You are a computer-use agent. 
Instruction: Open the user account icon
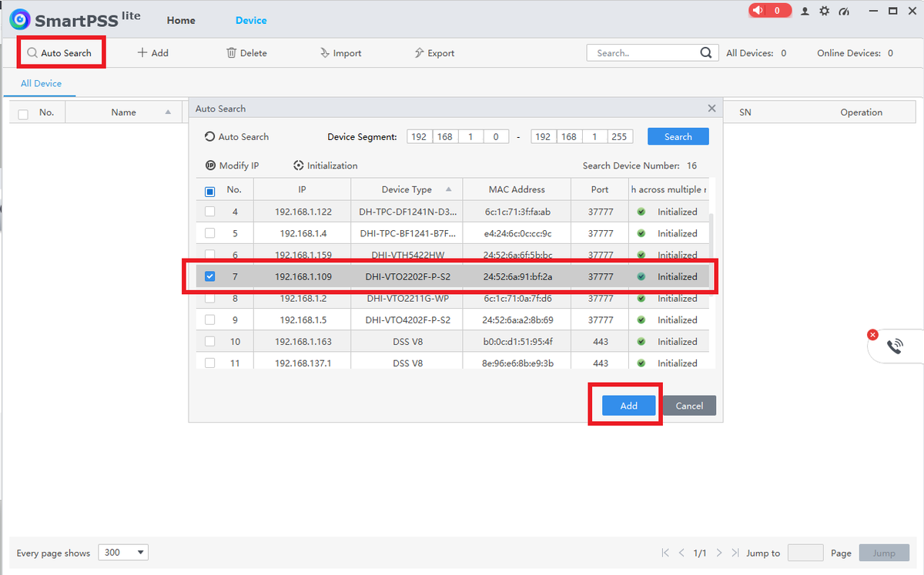805,12
